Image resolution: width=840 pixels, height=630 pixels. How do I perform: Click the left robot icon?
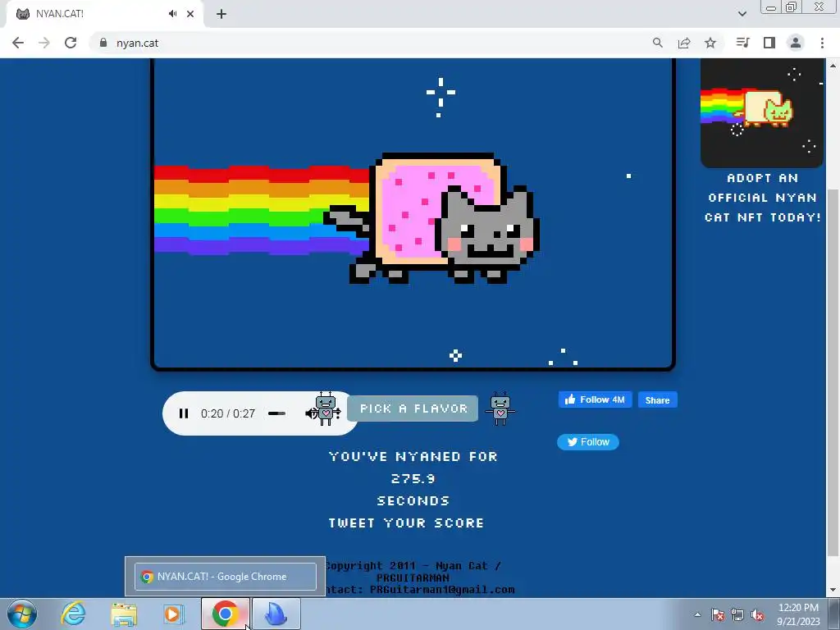pyautogui.click(x=326, y=409)
